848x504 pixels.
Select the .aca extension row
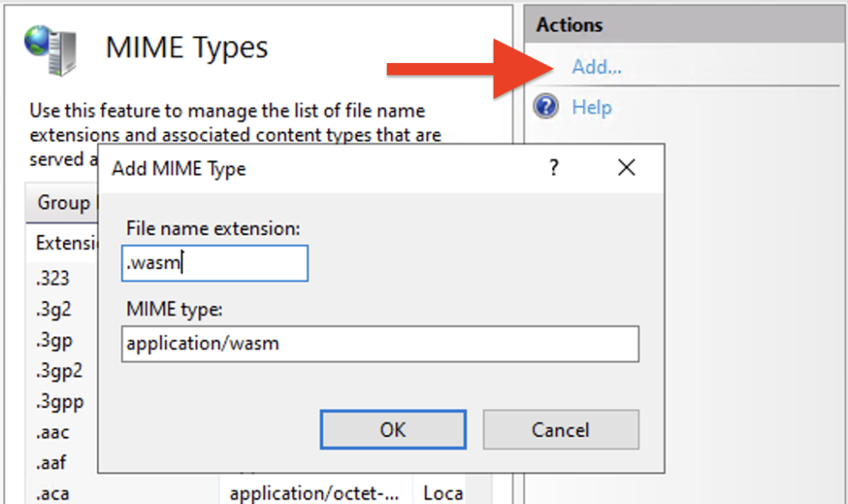(x=52, y=494)
